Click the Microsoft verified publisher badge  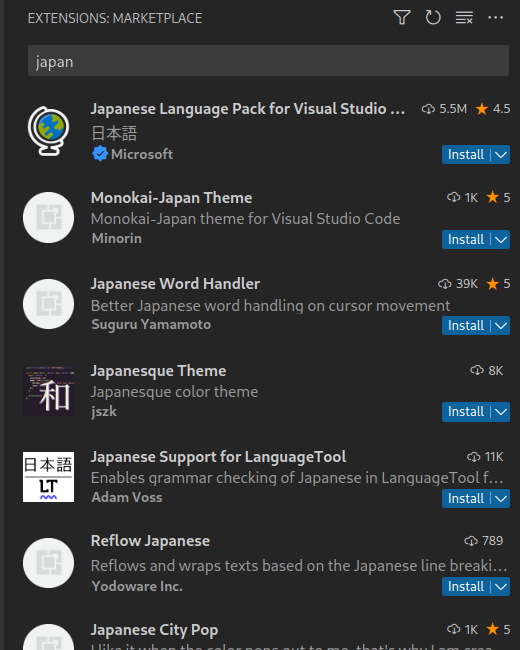[x=100, y=154]
